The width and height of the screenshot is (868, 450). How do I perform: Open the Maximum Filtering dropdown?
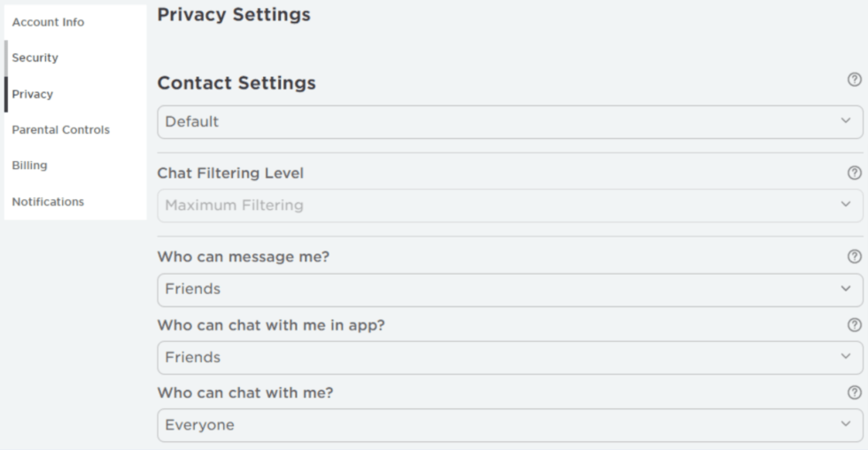pyautogui.click(x=509, y=206)
